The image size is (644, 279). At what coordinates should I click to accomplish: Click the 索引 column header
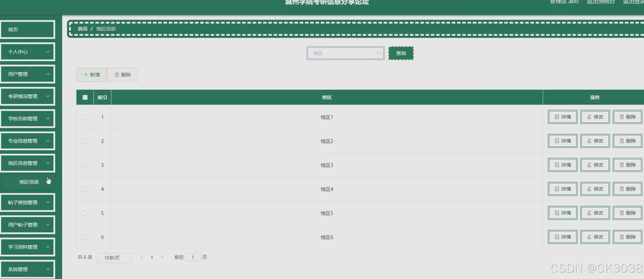coord(102,97)
